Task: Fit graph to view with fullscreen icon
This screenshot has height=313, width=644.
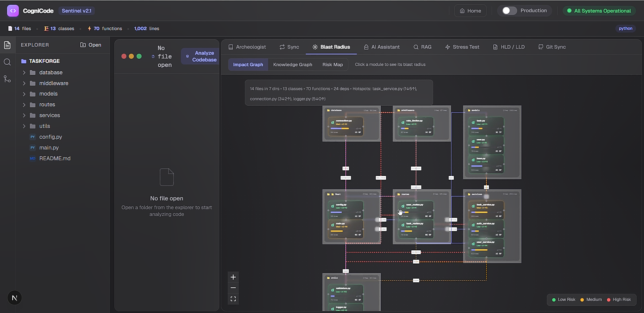Action: pyautogui.click(x=233, y=299)
